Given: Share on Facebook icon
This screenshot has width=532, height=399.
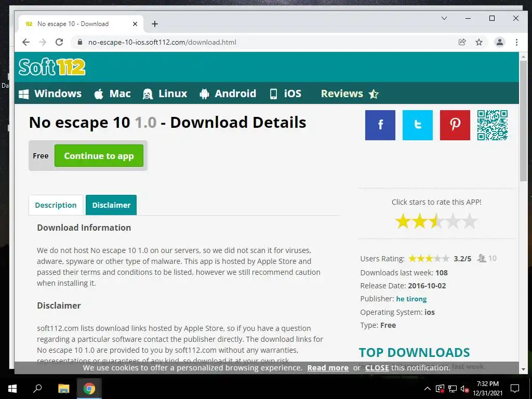Looking at the screenshot, I should pos(380,125).
